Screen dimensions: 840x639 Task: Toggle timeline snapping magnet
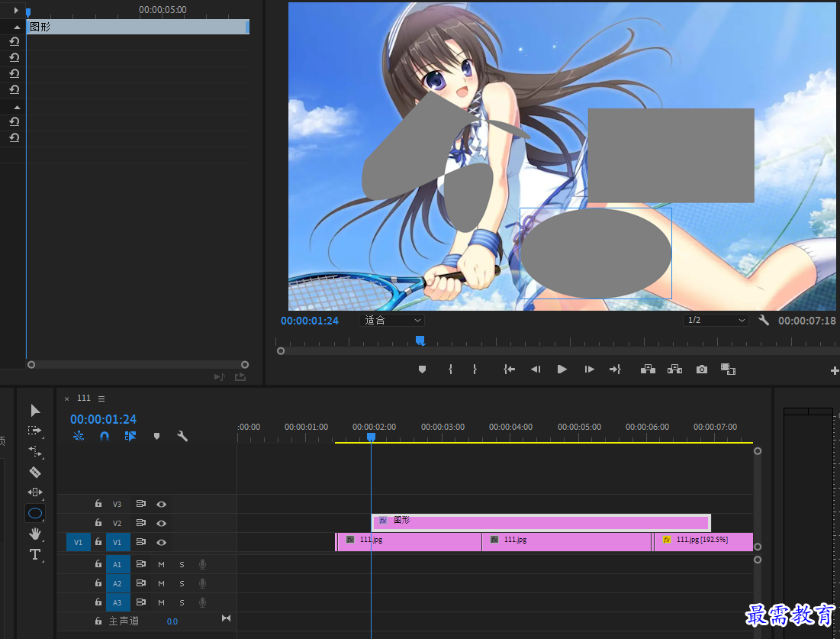(105, 437)
